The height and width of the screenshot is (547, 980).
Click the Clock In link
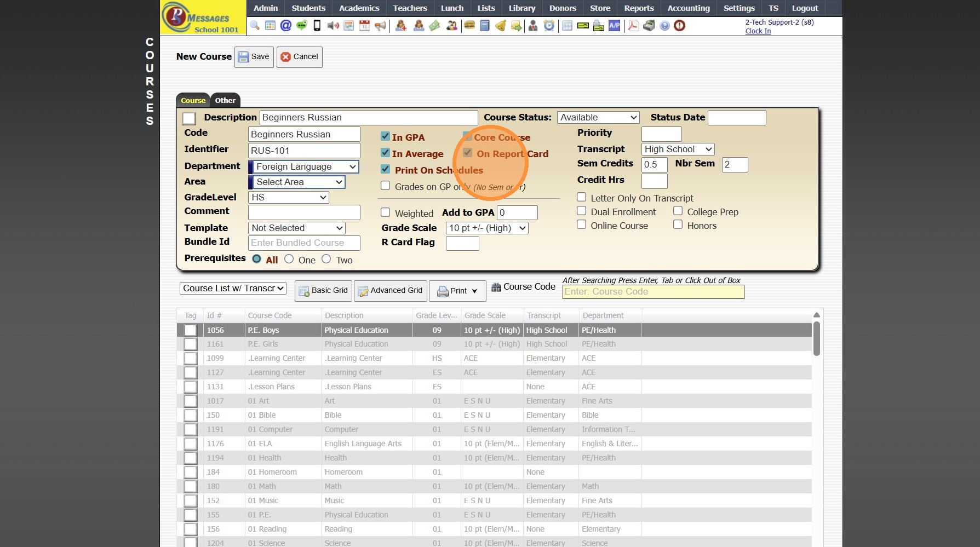click(x=758, y=31)
